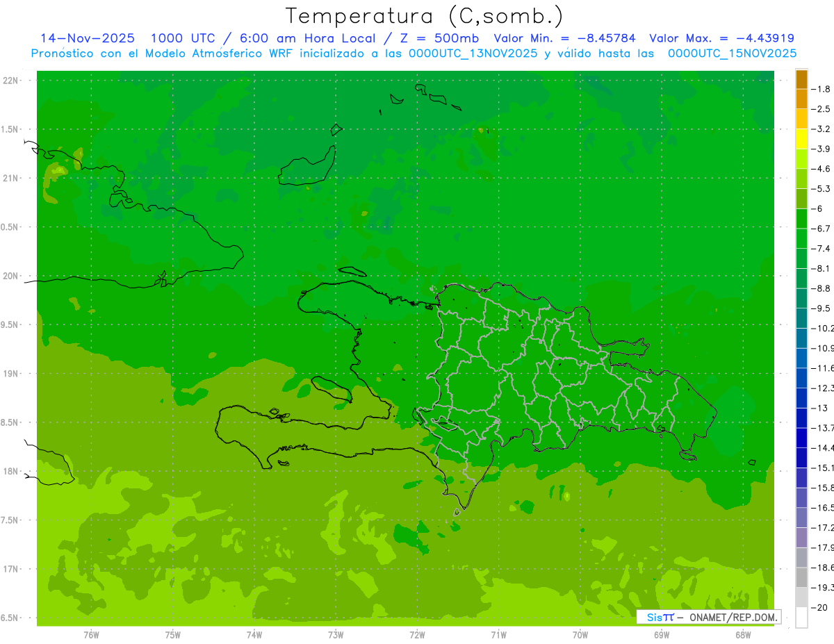Select the date '14-Nov-2025' in header

[88, 38]
